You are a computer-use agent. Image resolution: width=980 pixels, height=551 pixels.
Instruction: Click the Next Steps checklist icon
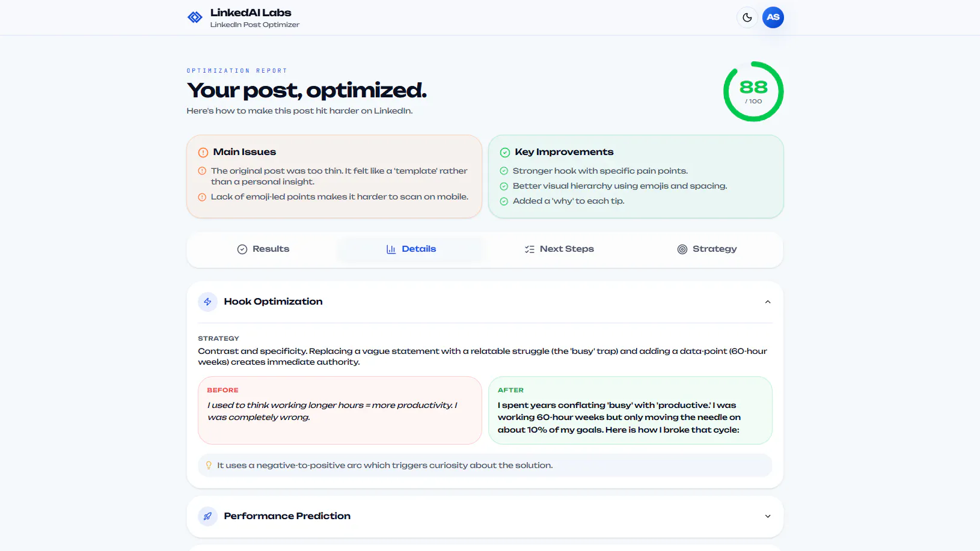pos(530,249)
